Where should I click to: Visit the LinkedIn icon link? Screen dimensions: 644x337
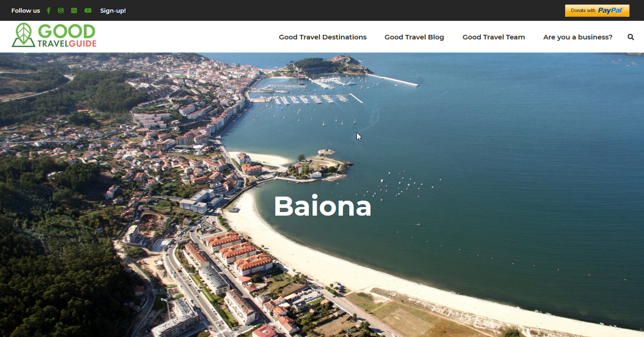[74, 10]
